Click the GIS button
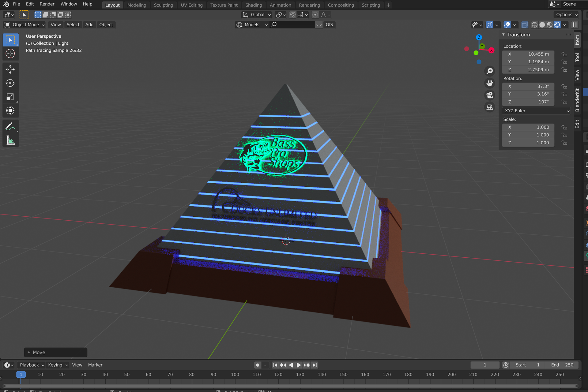This screenshot has width=588, height=392. tap(329, 25)
